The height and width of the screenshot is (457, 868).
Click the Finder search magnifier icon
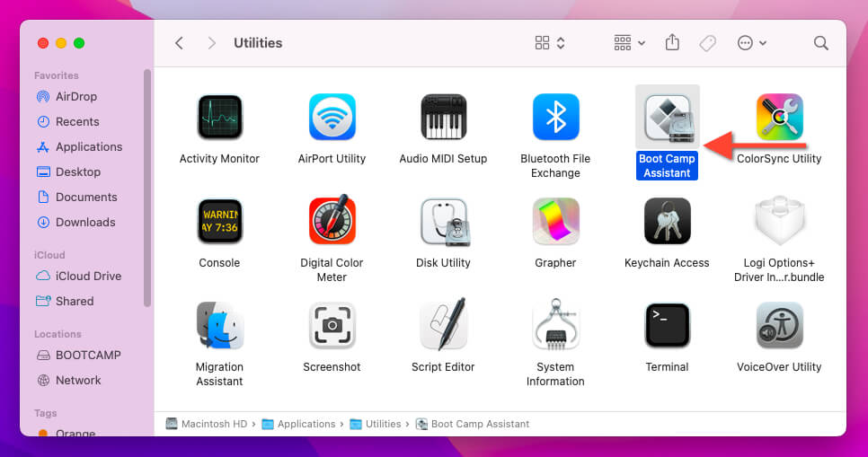point(821,43)
